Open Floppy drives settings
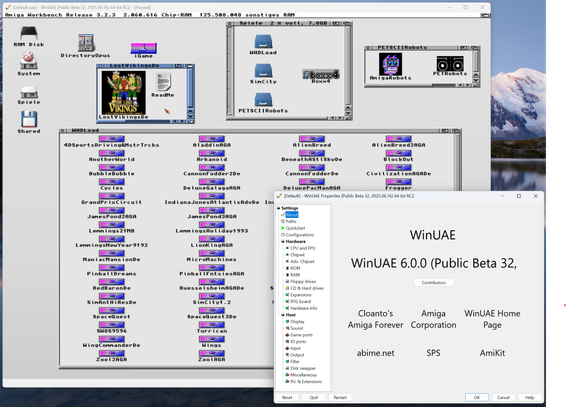The image size is (566, 407). pyautogui.click(x=303, y=281)
